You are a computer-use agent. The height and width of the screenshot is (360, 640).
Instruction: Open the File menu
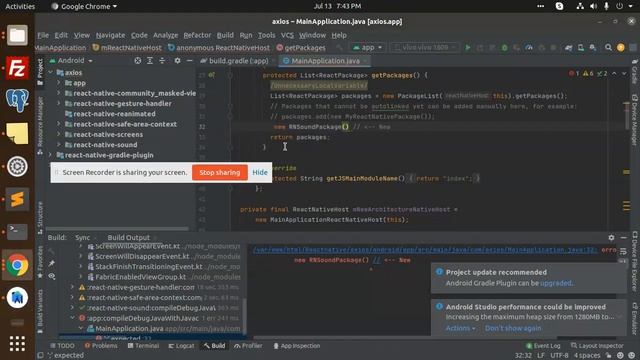click(x=43, y=35)
